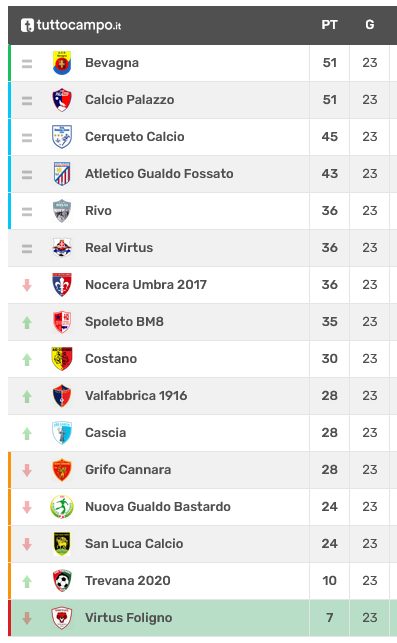The height and width of the screenshot is (643, 397).
Task: Click Virtus Foligno's 7 points cell
Action: pyautogui.click(x=329, y=618)
